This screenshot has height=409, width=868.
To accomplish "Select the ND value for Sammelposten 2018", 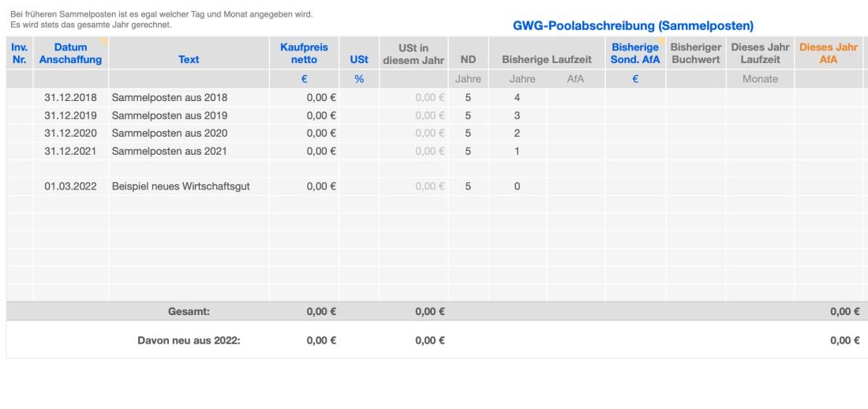I will pos(468,97).
